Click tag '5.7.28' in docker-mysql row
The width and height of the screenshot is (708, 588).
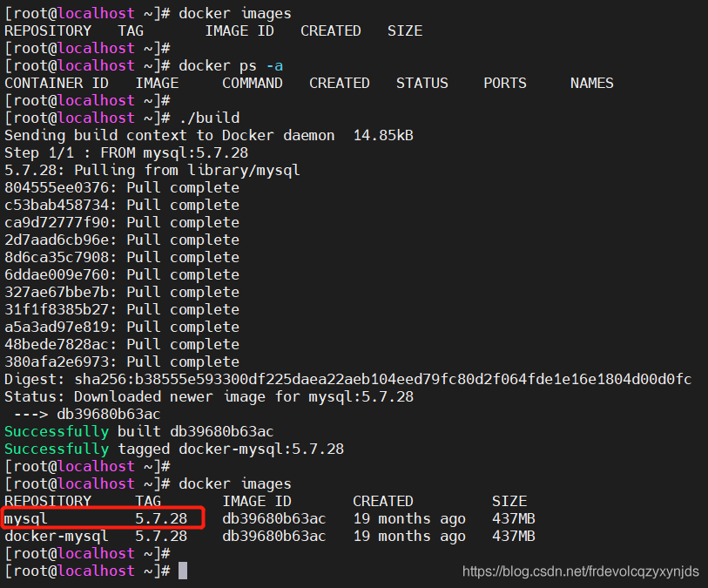click(161, 537)
